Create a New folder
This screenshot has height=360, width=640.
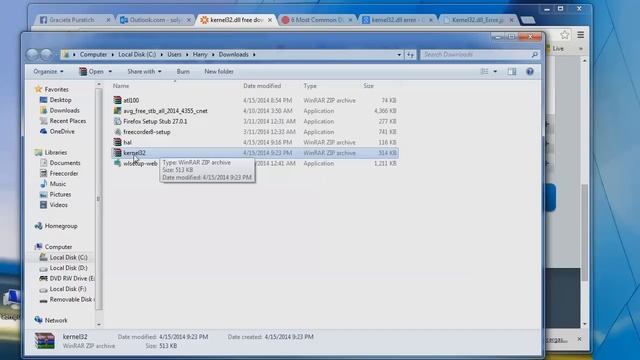219,71
